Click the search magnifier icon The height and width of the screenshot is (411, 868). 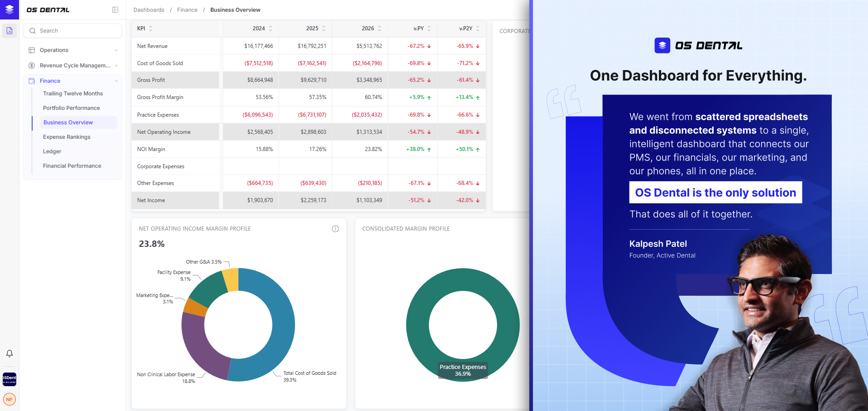[33, 31]
